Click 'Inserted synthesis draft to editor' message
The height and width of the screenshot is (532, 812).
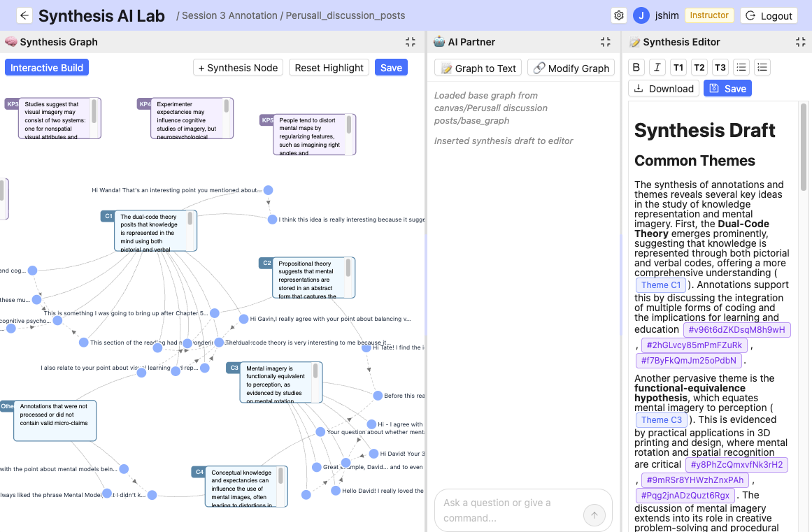504,141
